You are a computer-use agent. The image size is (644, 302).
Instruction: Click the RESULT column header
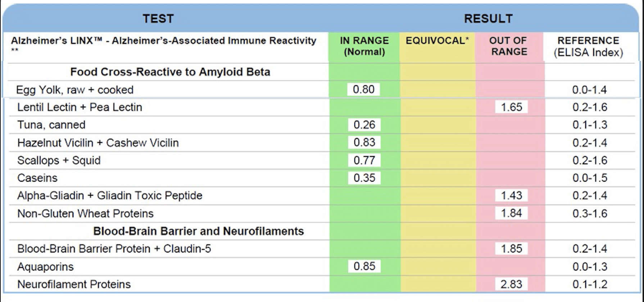[x=488, y=19]
